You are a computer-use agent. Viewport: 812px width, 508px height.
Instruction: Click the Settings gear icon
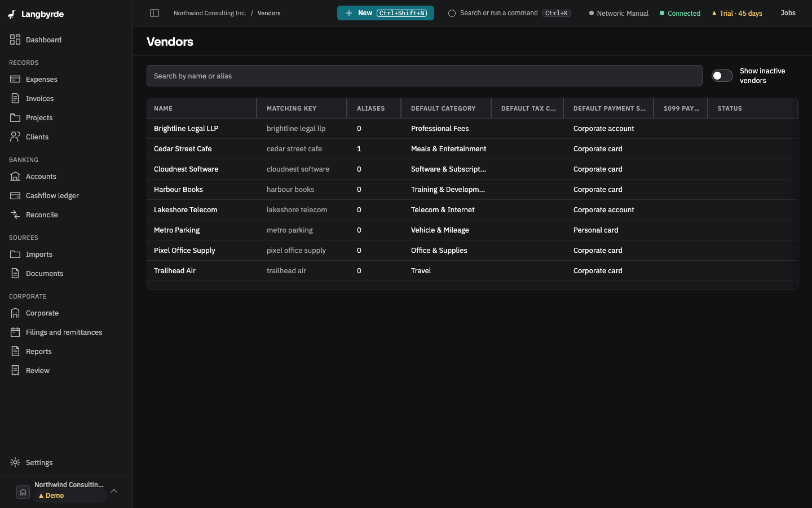[x=15, y=462]
